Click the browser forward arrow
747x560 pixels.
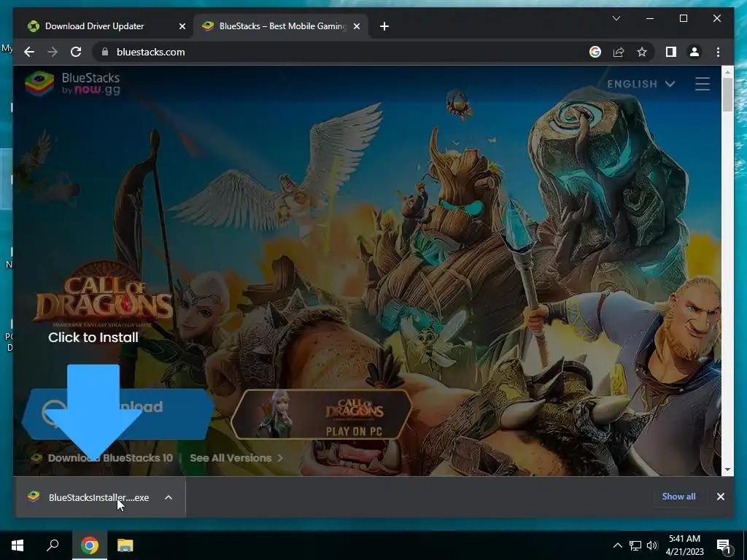coord(53,52)
